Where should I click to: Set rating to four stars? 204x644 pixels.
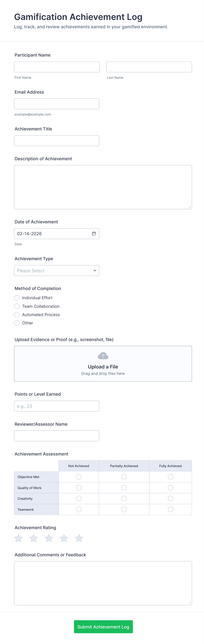(64, 538)
